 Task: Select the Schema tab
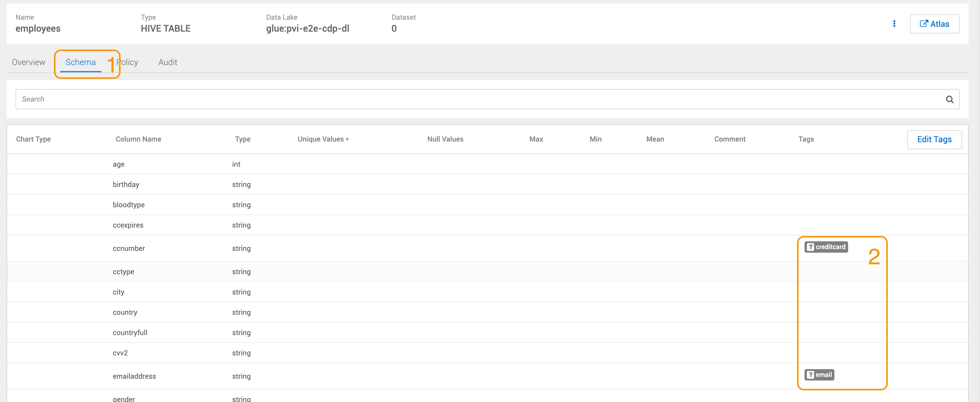click(81, 62)
